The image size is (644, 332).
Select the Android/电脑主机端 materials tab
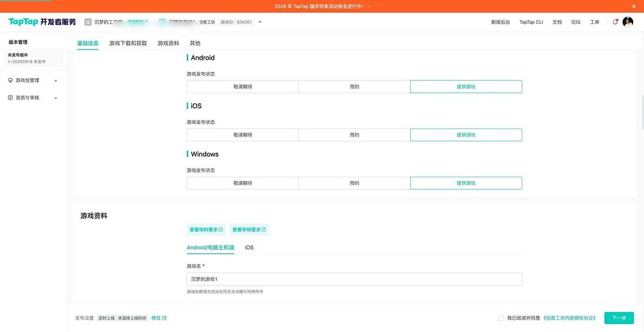pos(210,247)
